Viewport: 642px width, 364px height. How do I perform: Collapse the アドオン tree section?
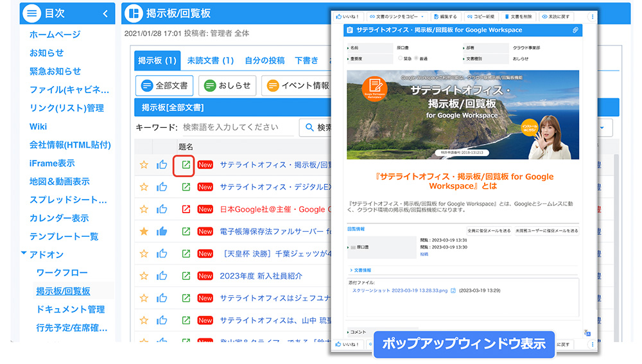pyautogui.click(x=24, y=254)
